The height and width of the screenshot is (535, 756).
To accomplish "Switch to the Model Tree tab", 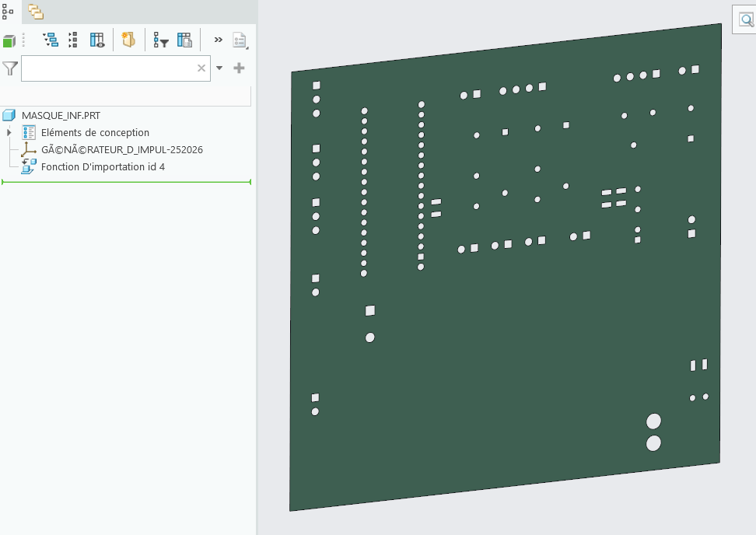I will [x=9, y=12].
